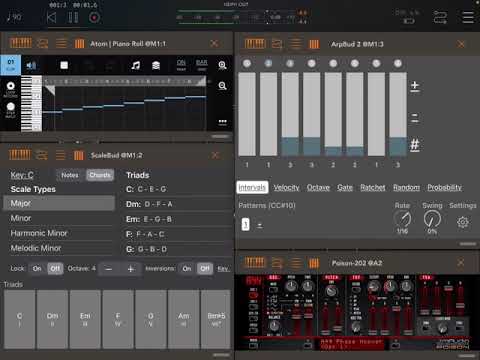Show keyboard from ArpBud 2 title bar
This screenshot has height=360, width=480.
coord(255,44)
